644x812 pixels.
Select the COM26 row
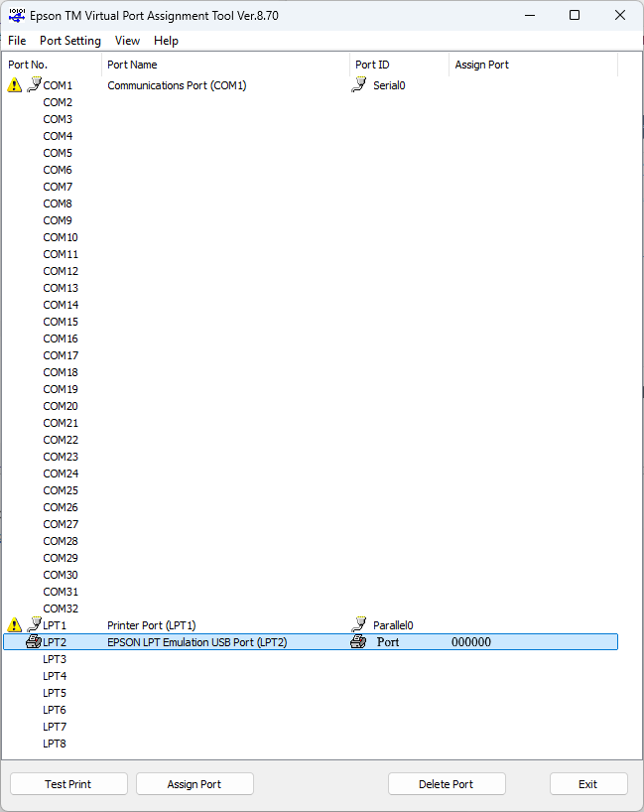point(61,507)
